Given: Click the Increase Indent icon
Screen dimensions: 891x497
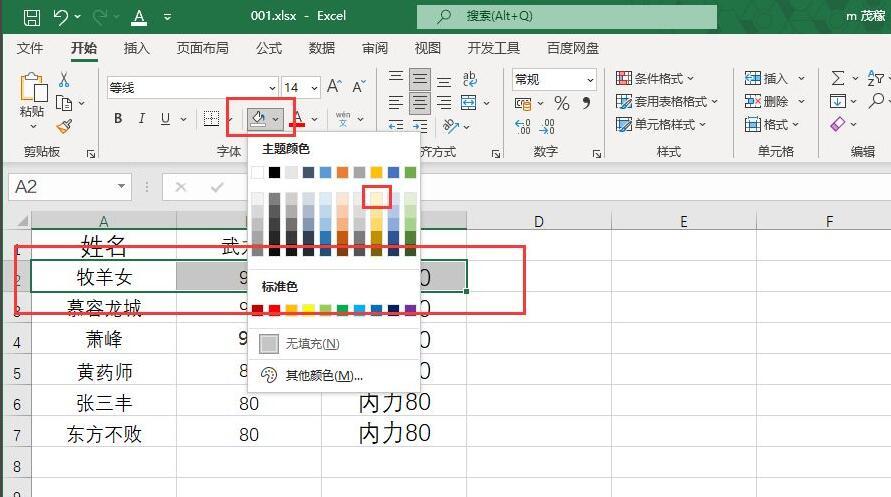Looking at the screenshot, I should coord(420,126).
